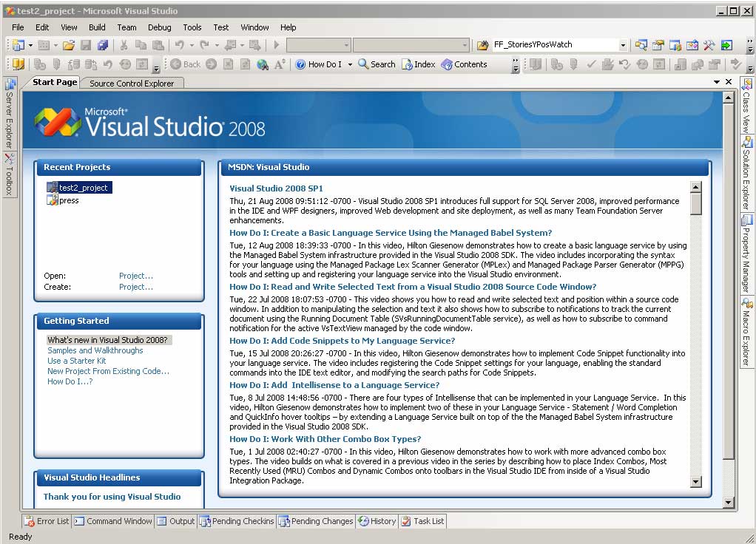Open the test2_project recent project
Viewport: 756px width, 544px height.
click(80, 188)
